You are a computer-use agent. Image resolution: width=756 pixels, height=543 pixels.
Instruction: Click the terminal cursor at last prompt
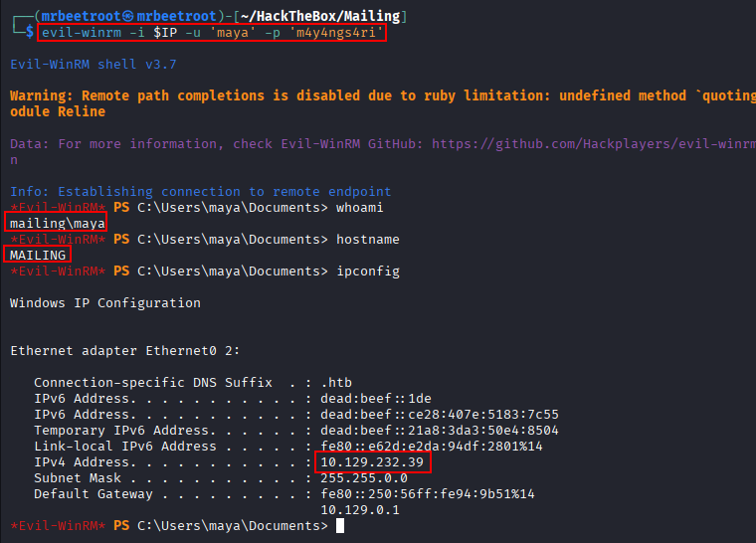point(340,526)
